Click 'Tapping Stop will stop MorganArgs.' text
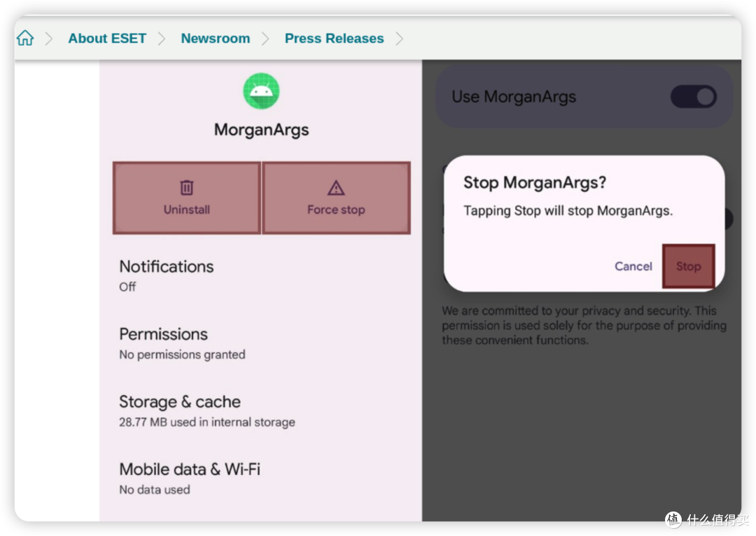This screenshot has height=536, width=756. (x=568, y=211)
